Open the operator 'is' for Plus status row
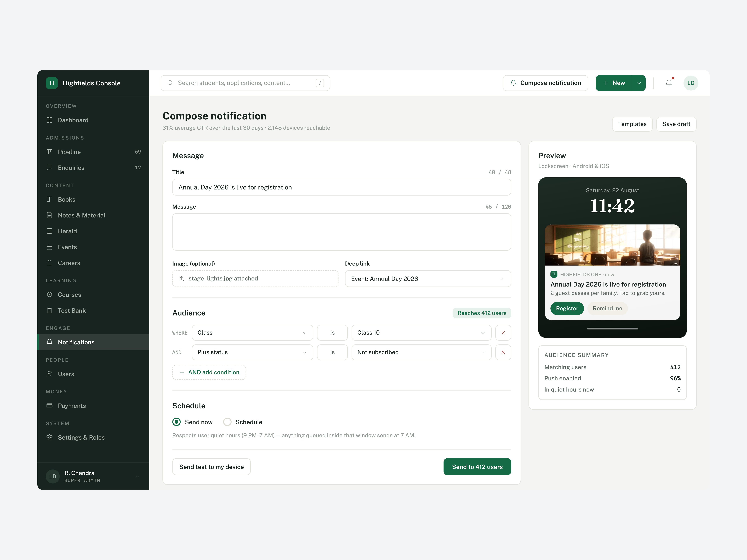The width and height of the screenshot is (747, 560). [x=332, y=352]
